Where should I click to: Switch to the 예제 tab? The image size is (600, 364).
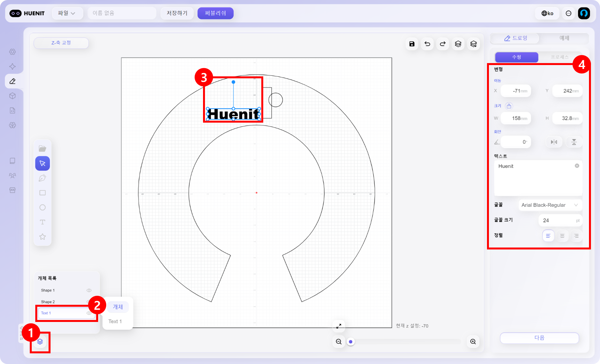click(564, 38)
